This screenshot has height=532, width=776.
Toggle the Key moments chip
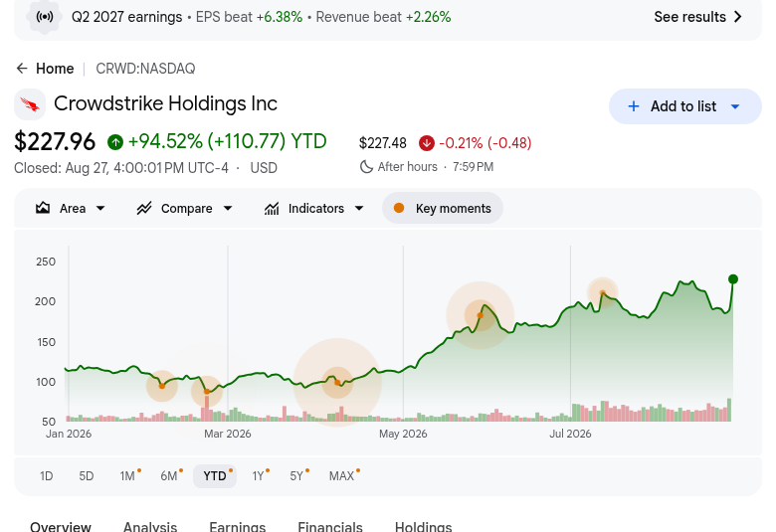coord(443,209)
